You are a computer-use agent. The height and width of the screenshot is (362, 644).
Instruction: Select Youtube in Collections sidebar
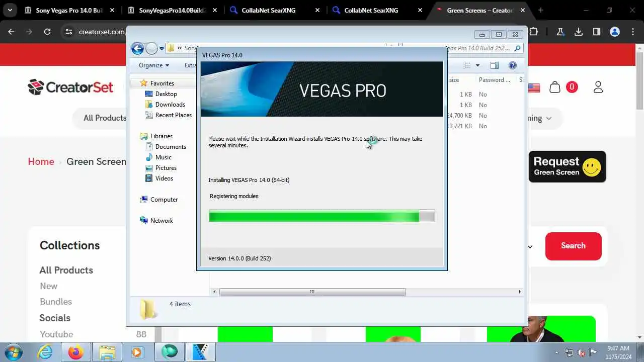56,334
